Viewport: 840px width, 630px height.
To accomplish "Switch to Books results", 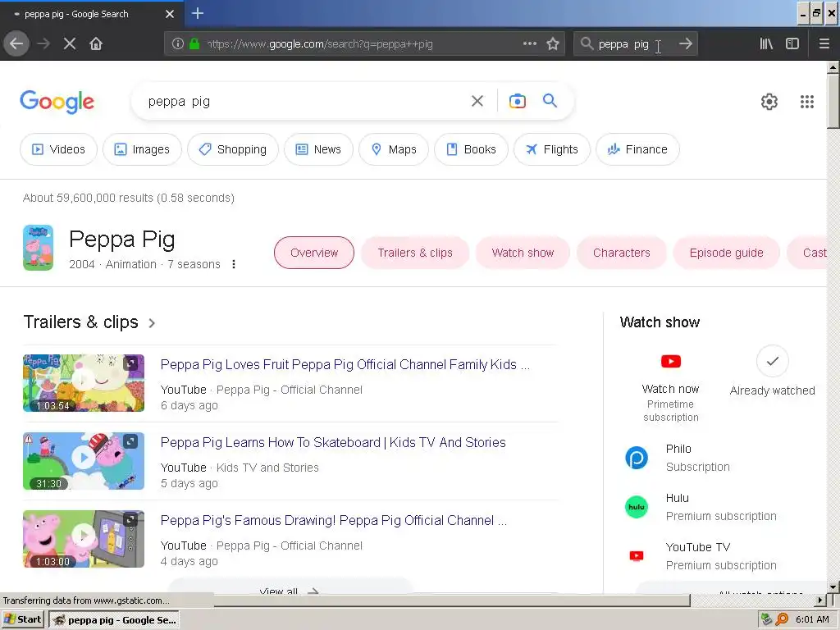I will tap(471, 149).
